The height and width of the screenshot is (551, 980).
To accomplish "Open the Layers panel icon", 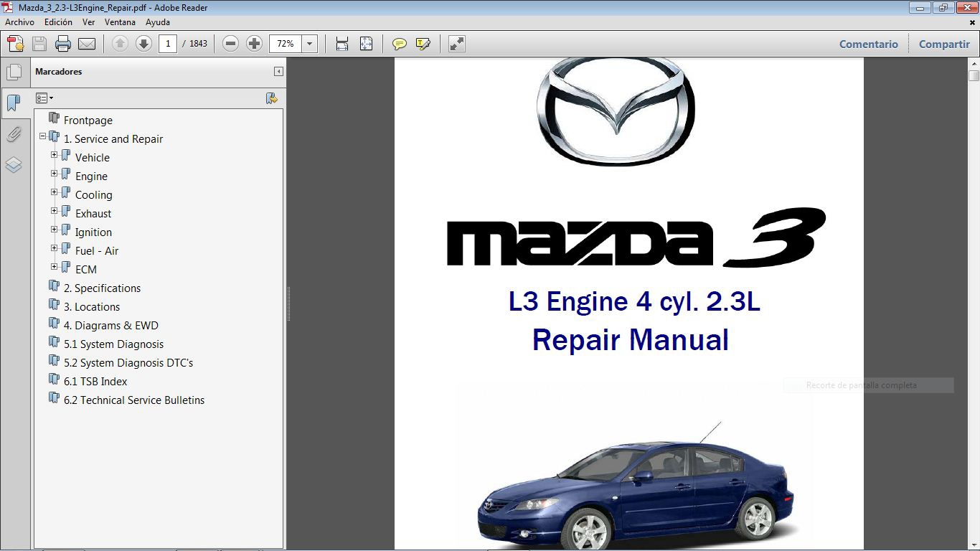I will click(15, 164).
